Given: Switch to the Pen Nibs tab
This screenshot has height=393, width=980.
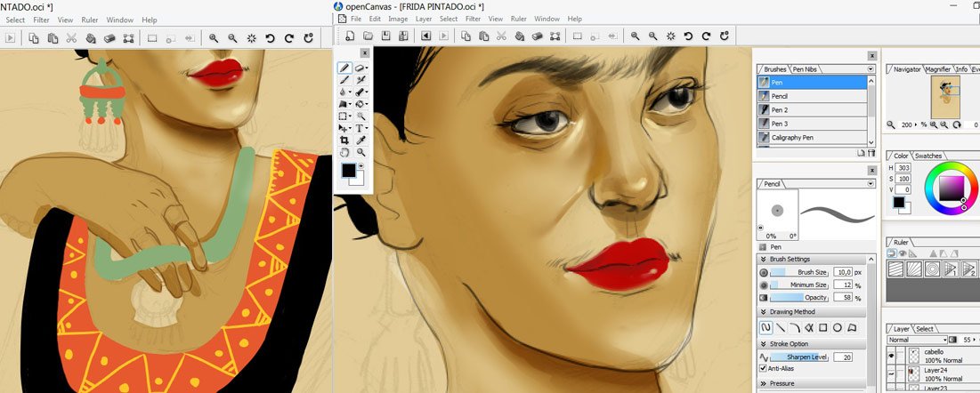Looking at the screenshot, I should pos(806,69).
